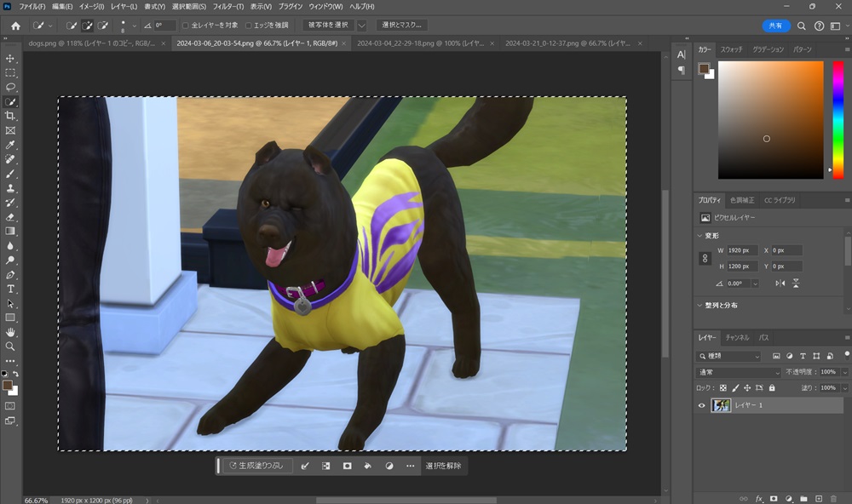Viewport: 852px width, 504px height.
Task: Select the Spot Healing Brush tool
Action: pos(10,159)
